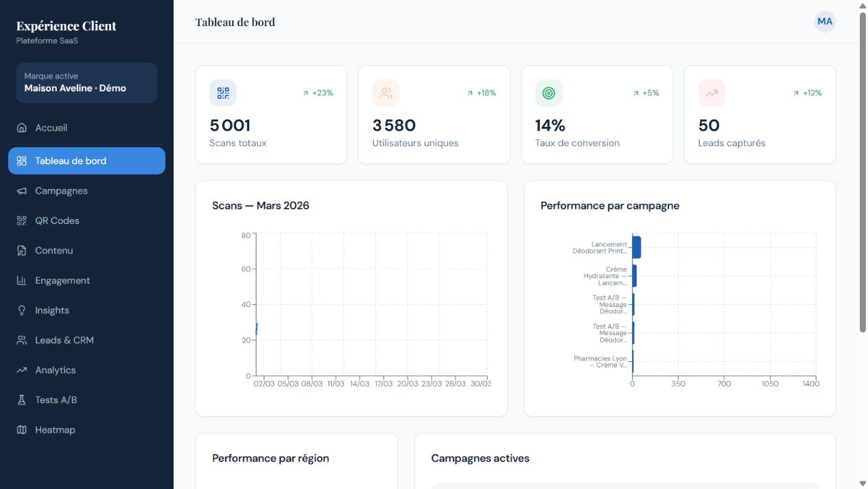868x489 pixels.
Task: Click the home icon beside Accueil
Action: 22,128
